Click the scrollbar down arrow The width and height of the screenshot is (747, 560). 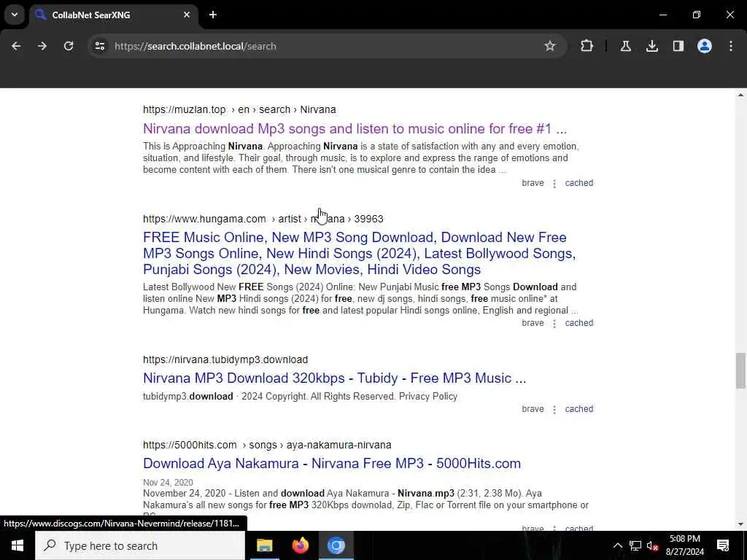740,524
